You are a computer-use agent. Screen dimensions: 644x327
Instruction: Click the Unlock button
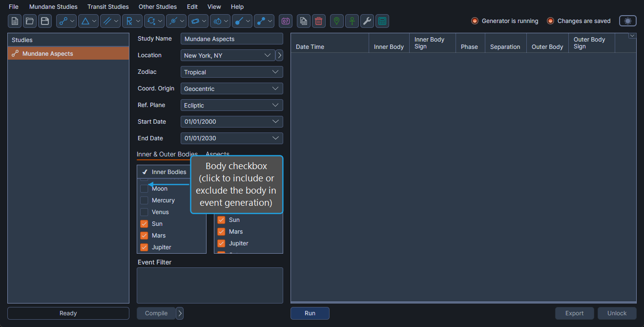point(617,313)
